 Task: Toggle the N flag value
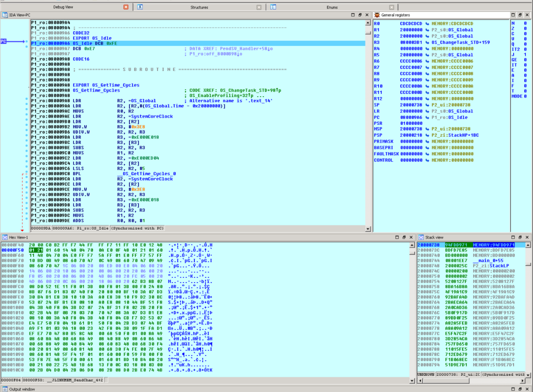pos(525,23)
